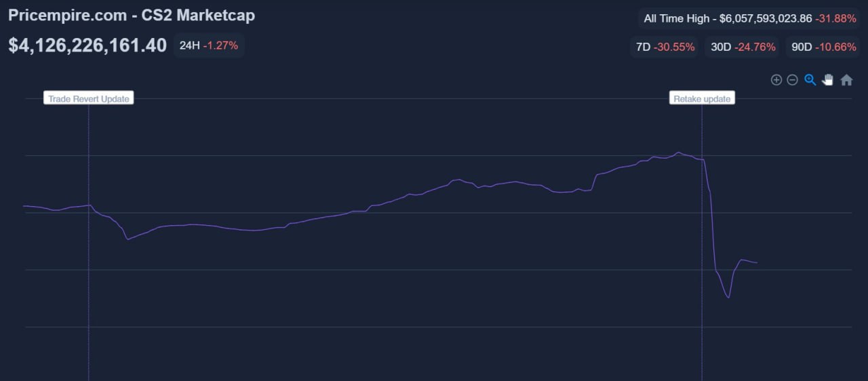This screenshot has width=868, height=381.
Task: Select the 7D change badge
Action: [664, 47]
